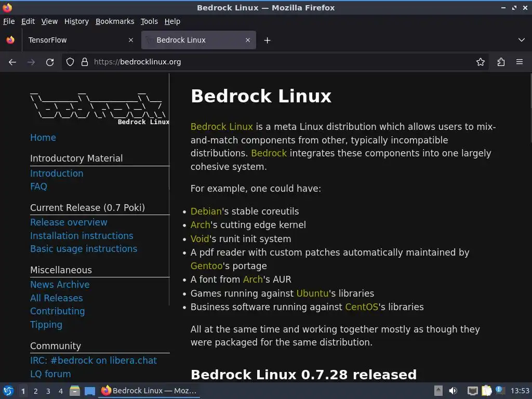Screen dimensions: 532x399
Task: Click the CentOS link
Action: pyautogui.click(x=362, y=307)
